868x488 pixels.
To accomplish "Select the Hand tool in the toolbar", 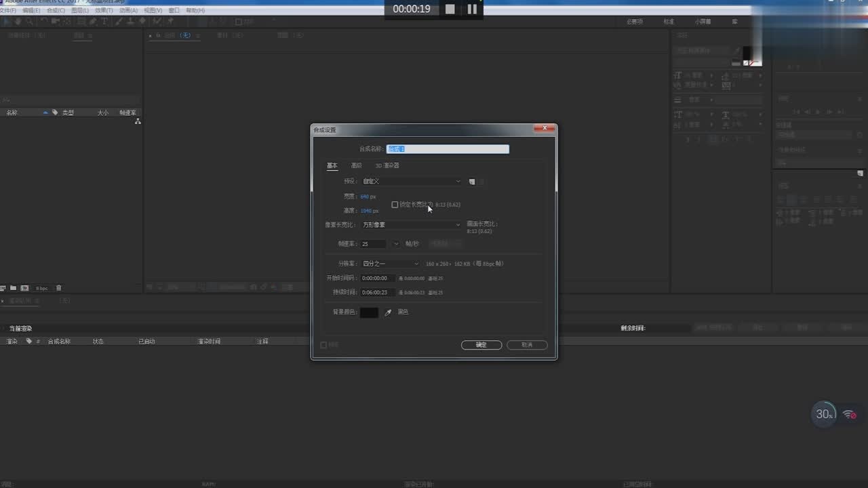I will point(18,22).
